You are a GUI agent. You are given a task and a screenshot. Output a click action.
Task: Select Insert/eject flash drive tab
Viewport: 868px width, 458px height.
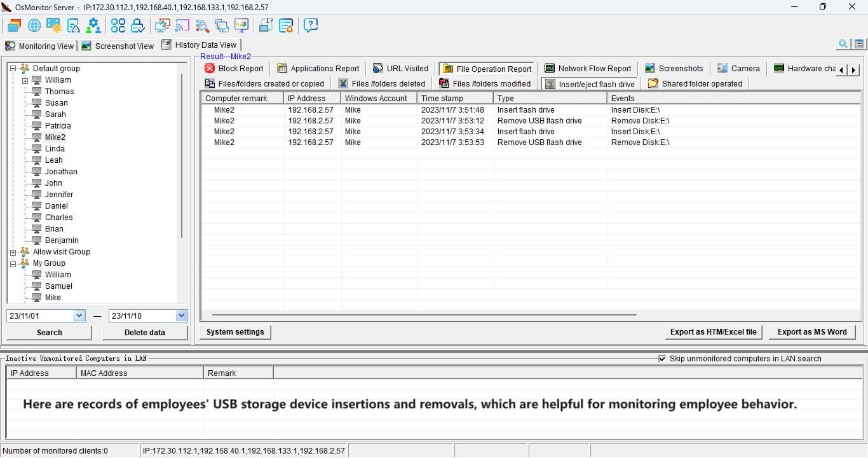pos(590,84)
